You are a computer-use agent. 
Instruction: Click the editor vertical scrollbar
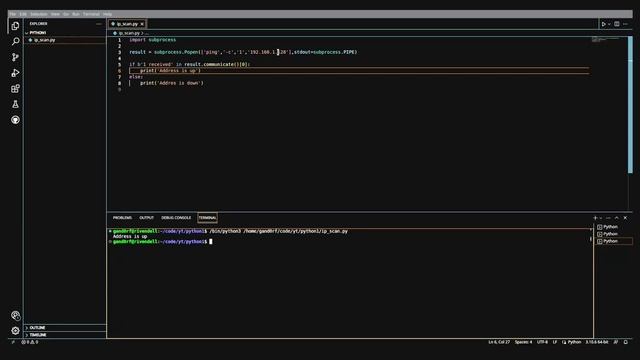tap(630, 105)
